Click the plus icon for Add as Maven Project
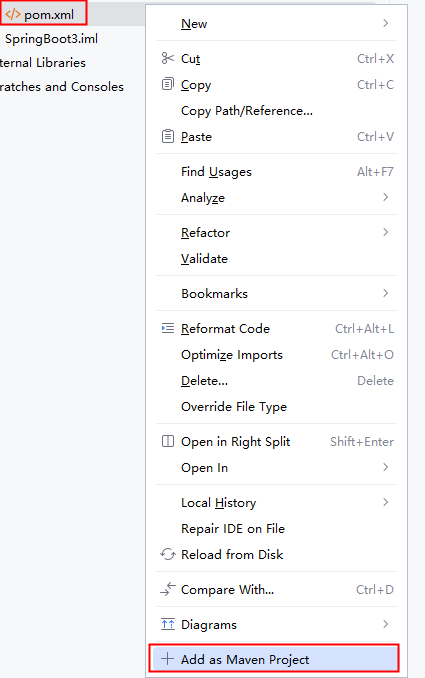425x678 pixels. pos(167,659)
